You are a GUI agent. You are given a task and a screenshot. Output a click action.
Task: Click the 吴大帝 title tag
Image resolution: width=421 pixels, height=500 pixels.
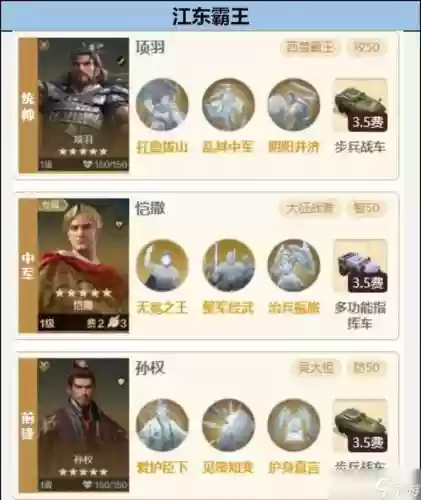(x=316, y=368)
